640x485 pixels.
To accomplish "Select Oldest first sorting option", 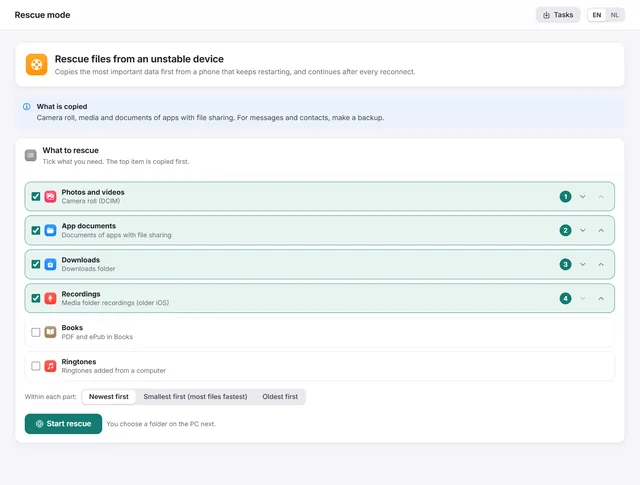I will tap(280, 396).
